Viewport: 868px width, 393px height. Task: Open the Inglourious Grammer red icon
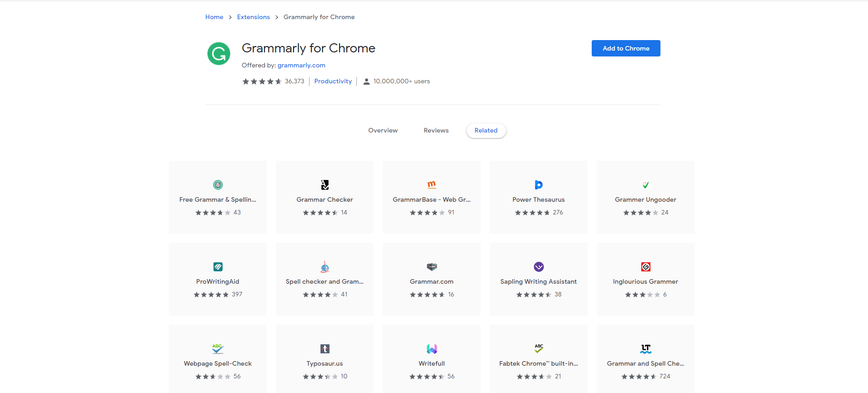(645, 267)
